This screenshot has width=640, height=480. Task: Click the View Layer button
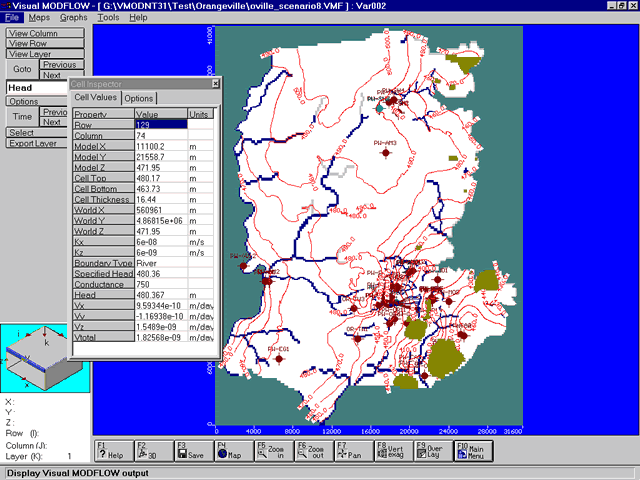(x=45, y=54)
